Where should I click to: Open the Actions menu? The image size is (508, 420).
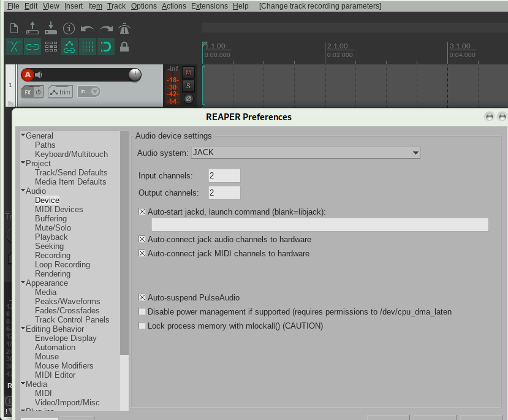pos(174,6)
